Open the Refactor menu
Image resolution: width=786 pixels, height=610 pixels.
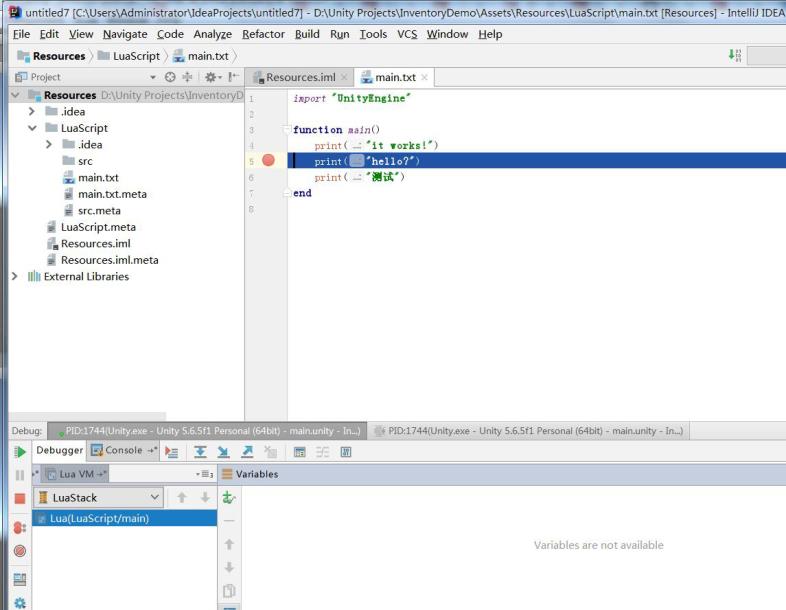pyautogui.click(x=263, y=34)
